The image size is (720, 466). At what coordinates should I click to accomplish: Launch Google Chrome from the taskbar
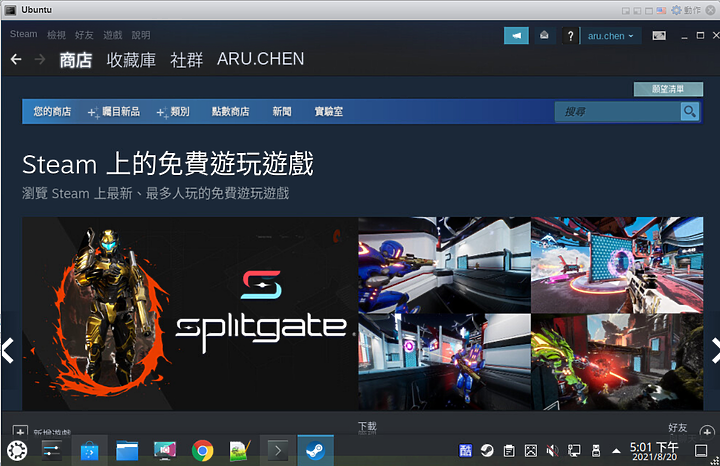pos(202,451)
